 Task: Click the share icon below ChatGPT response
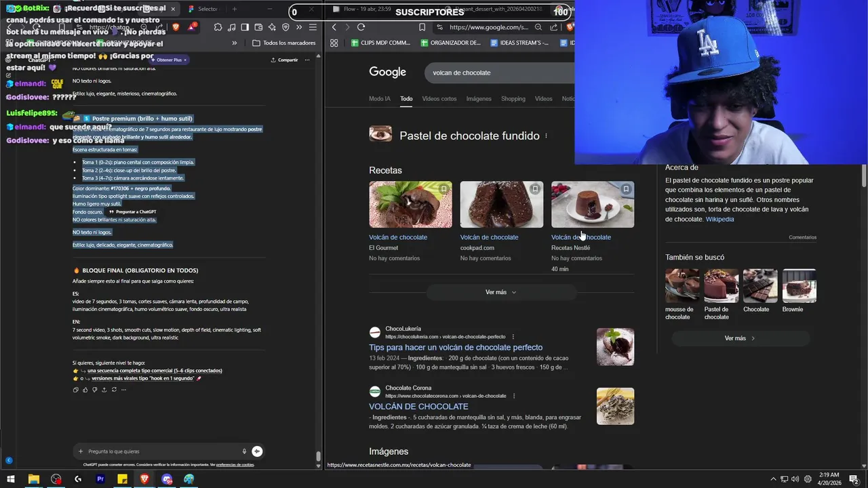point(104,390)
